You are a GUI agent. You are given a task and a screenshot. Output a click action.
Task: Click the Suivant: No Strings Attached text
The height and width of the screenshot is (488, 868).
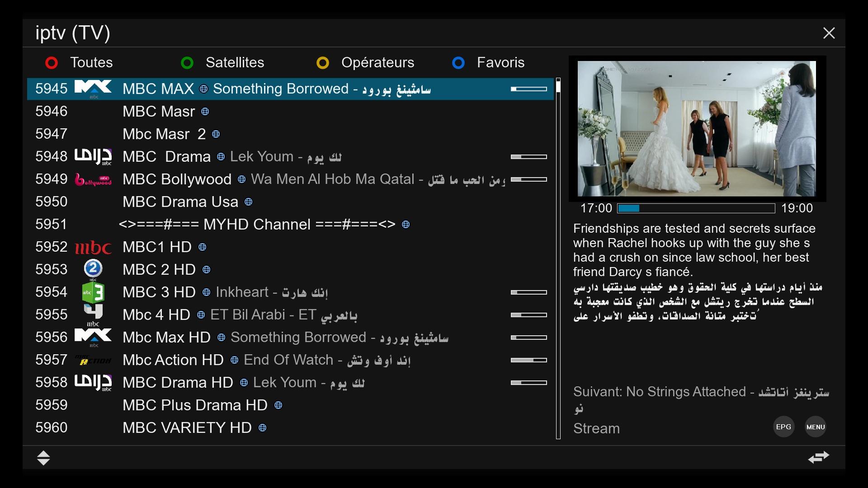click(x=701, y=399)
